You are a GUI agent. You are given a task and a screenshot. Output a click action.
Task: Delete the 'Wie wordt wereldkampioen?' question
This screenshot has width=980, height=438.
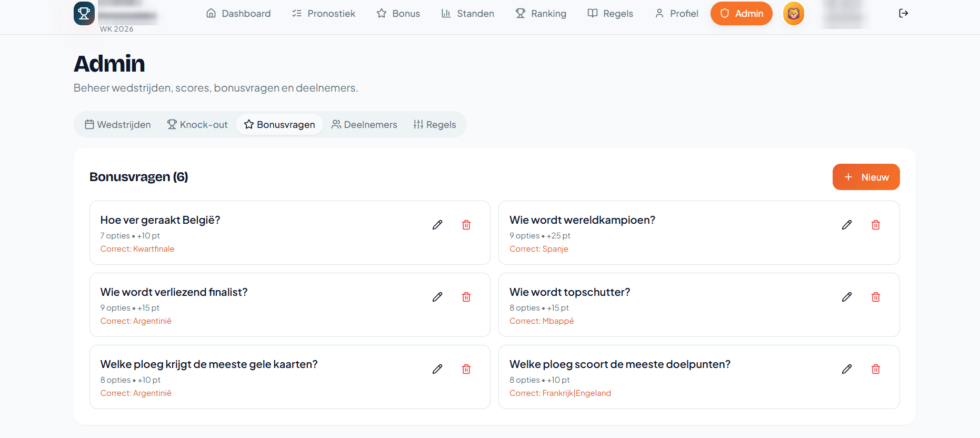[x=876, y=225]
